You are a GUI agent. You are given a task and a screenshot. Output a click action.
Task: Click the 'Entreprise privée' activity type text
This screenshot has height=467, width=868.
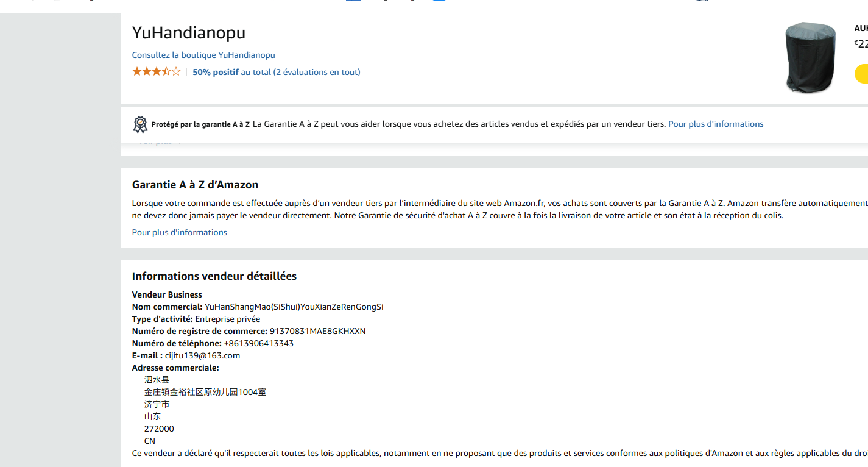click(x=227, y=319)
